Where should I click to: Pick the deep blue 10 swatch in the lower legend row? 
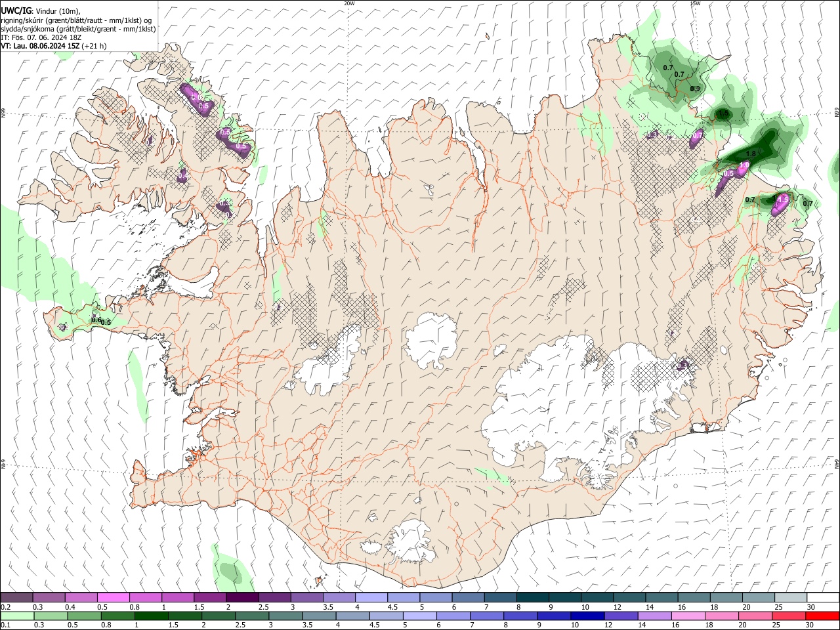588,616
